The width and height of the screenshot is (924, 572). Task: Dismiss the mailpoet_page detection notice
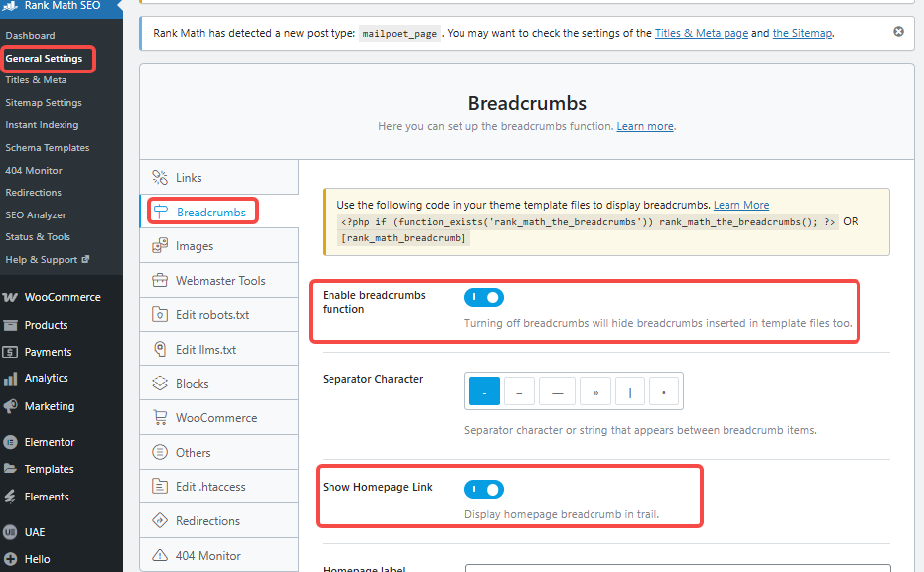(x=899, y=31)
